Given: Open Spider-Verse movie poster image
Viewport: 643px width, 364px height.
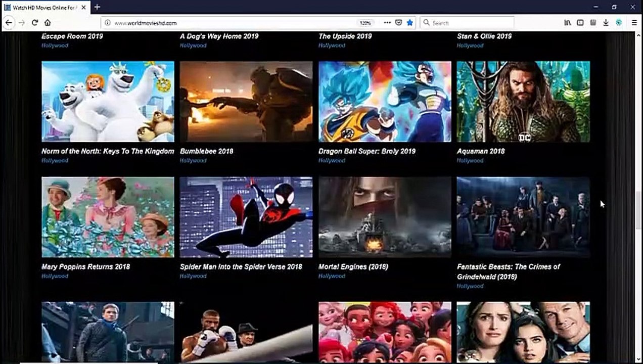Looking at the screenshot, I should 246,217.
